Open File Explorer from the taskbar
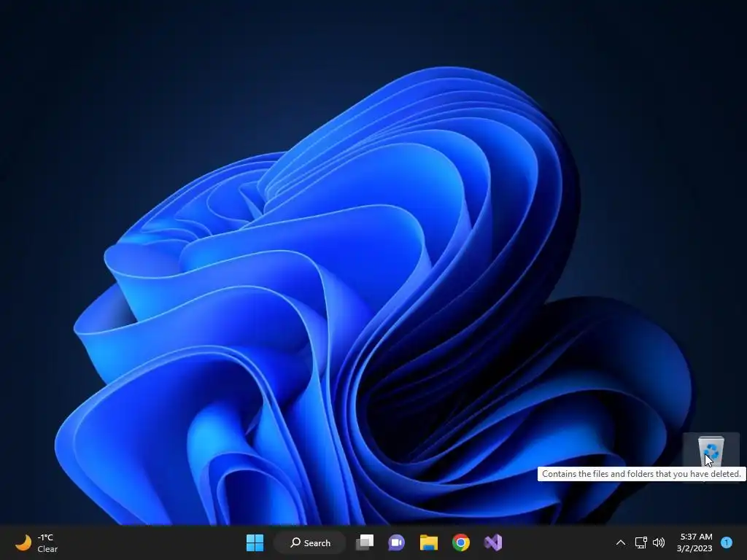 pos(429,542)
